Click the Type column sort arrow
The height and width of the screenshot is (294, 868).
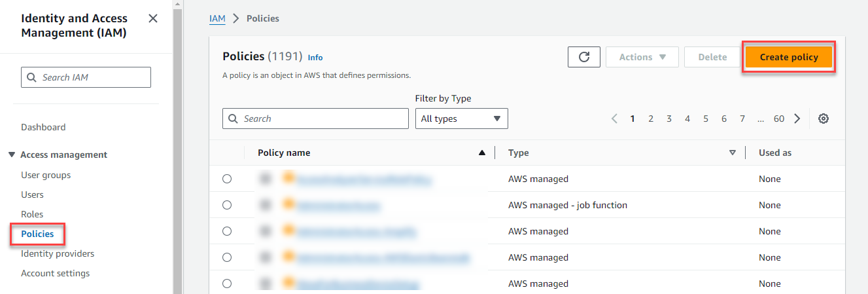pyautogui.click(x=732, y=153)
